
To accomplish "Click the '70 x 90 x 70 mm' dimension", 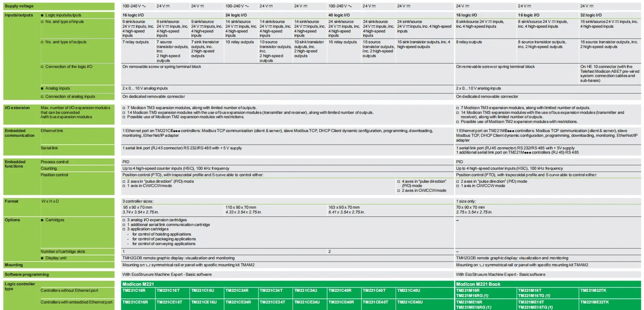I will (470, 208).
